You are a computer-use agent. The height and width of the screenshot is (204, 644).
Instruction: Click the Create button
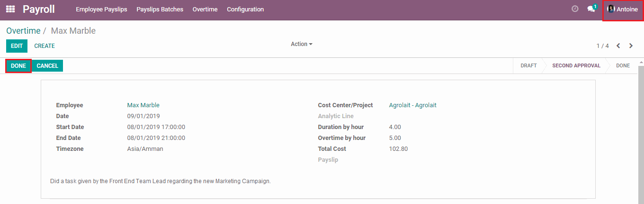(x=45, y=46)
